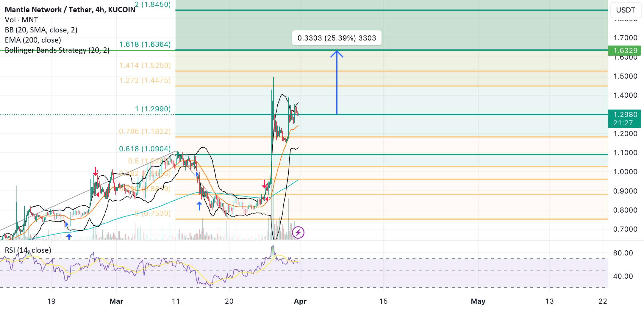
Task: Select the Fibonacci label 1.414 (1.5250)
Action: coord(145,65)
